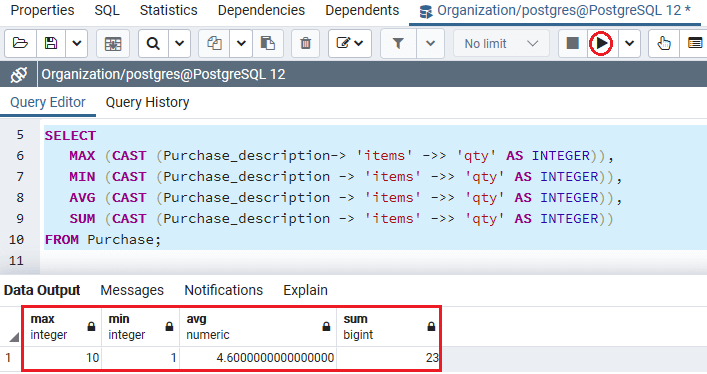
Task: Place cursor on the AVG line 8
Action: coord(346,198)
